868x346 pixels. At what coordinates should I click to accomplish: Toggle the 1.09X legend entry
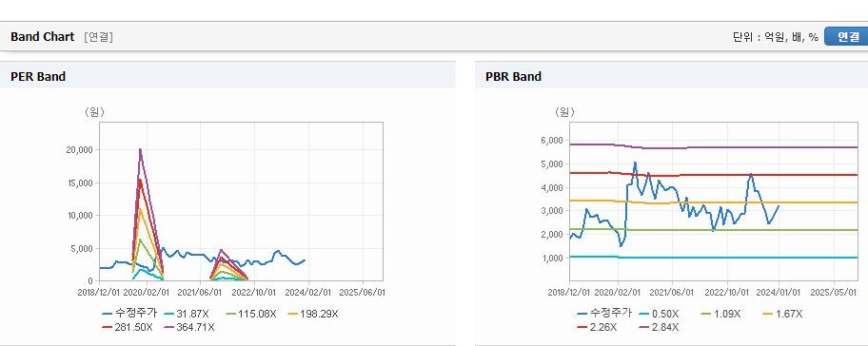[x=720, y=314]
